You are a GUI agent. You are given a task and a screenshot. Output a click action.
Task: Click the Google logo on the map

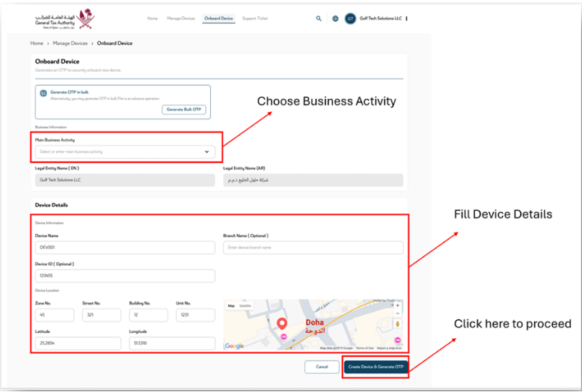235,346
